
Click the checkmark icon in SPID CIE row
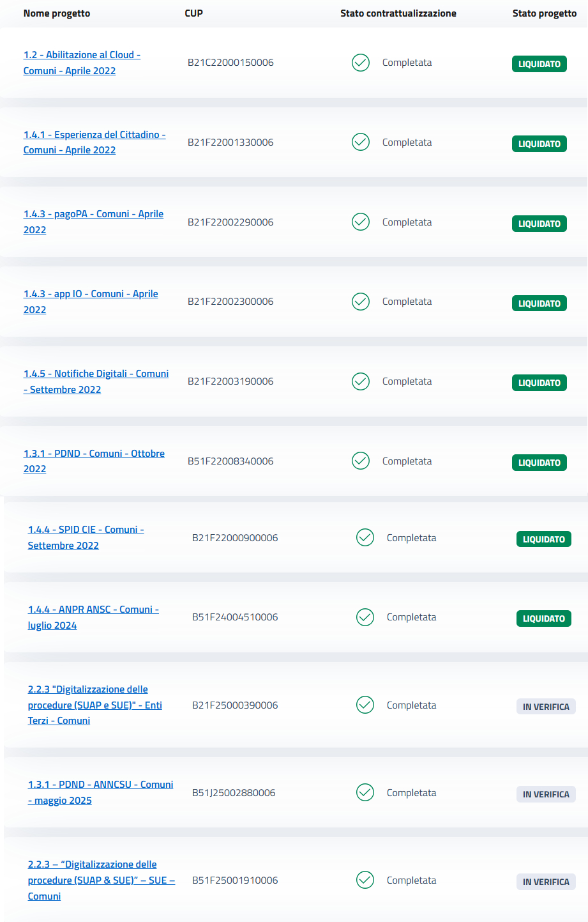pos(365,538)
